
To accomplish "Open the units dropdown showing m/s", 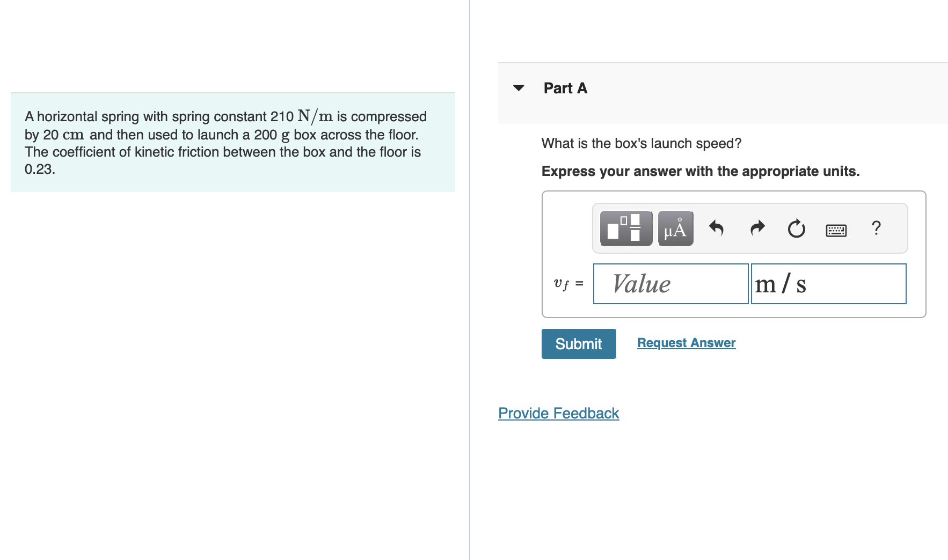I will [x=828, y=284].
